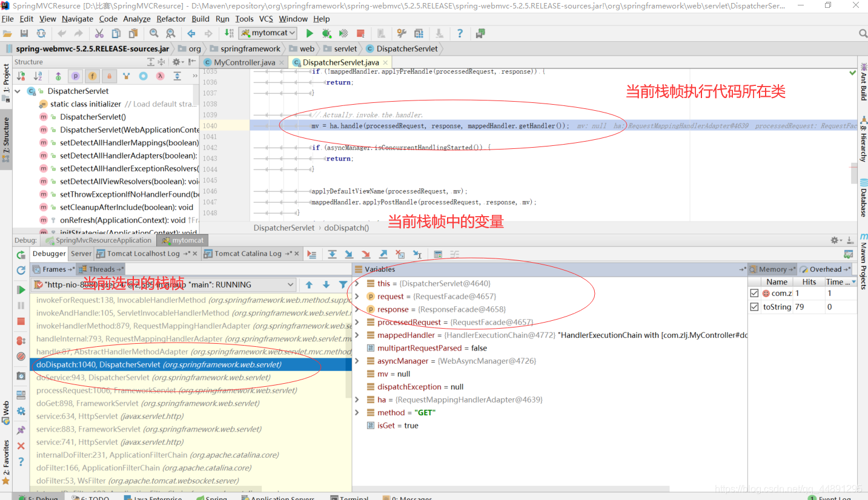Open the Navigate menu

click(x=78, y=19)
